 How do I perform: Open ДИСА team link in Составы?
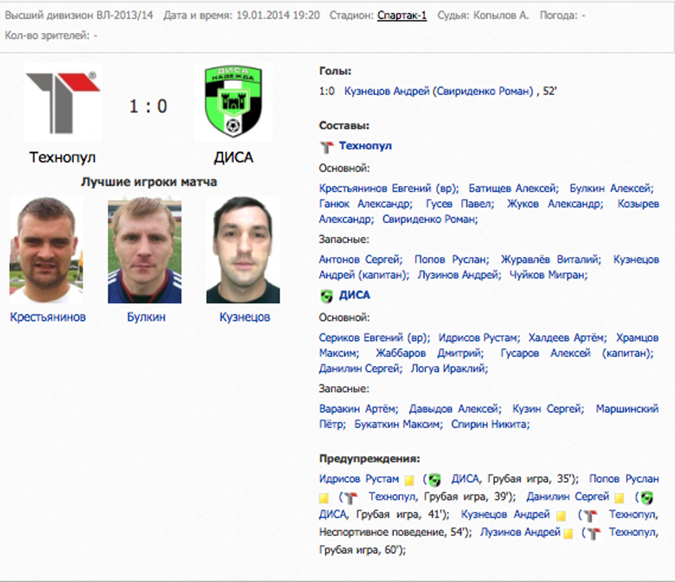point(354,295)
